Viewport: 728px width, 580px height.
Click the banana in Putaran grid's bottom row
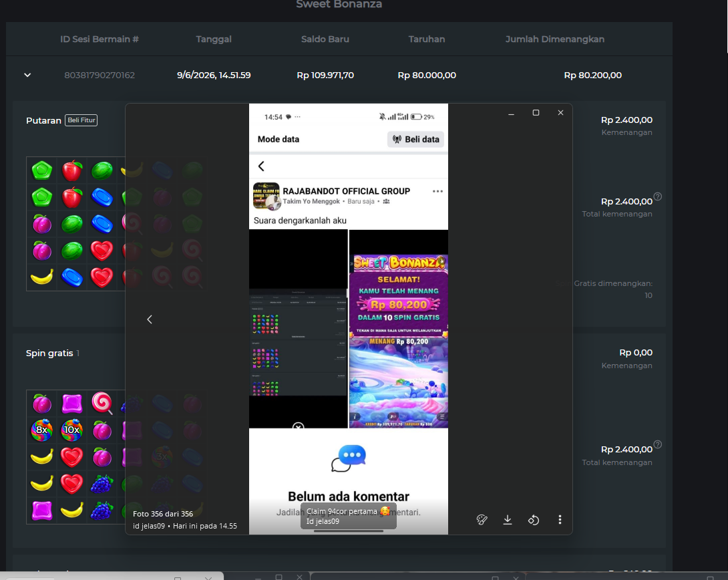[x=42, y=277]
